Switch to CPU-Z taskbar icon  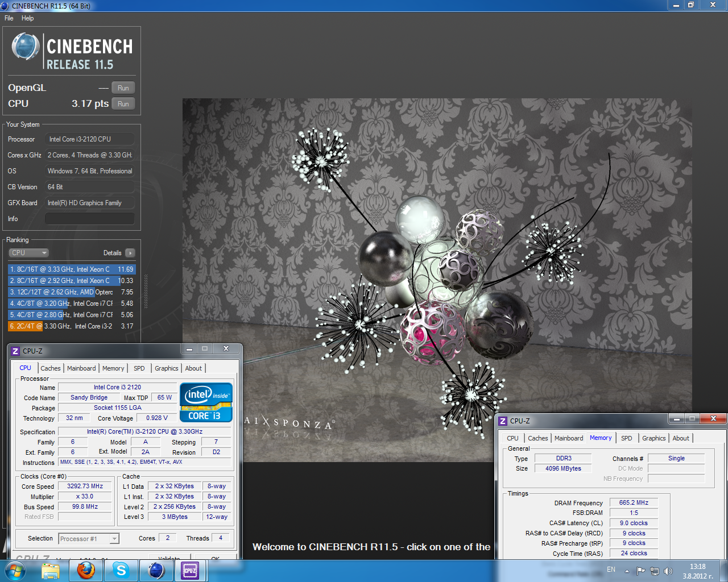pos(191,571)
